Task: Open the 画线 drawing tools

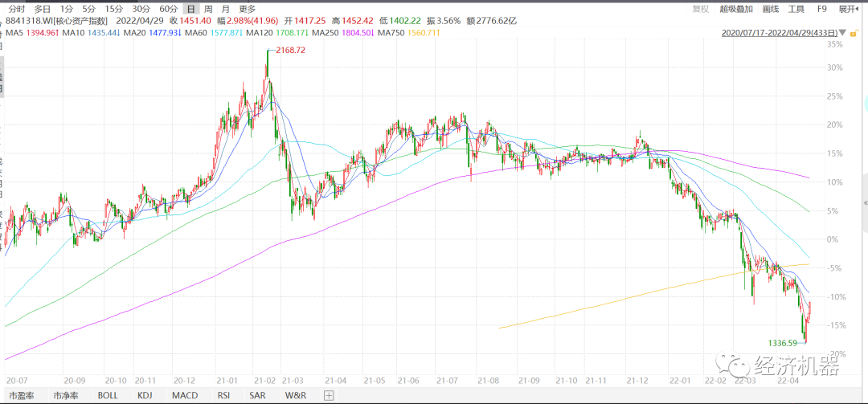Action: pos(770,9)
